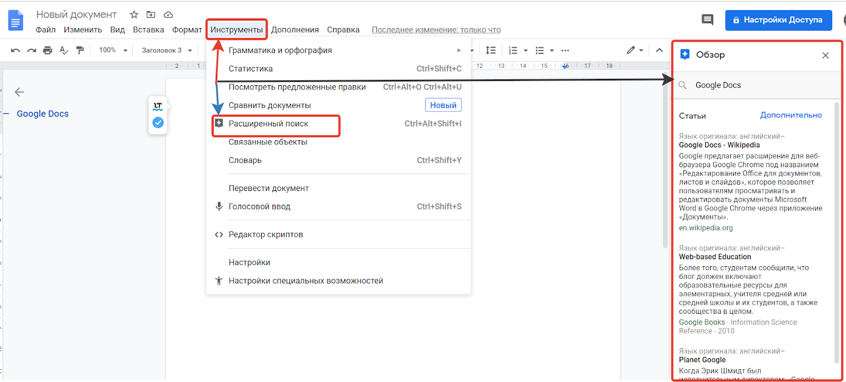Open the Вставка menu
This screenshot has height=382, width=846.
(x=148, y=30)
